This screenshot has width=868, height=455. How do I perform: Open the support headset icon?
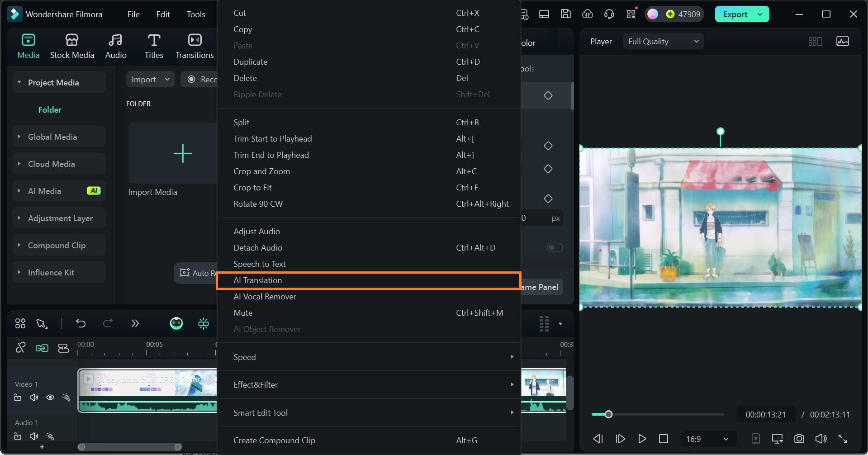tap(609, 14)
